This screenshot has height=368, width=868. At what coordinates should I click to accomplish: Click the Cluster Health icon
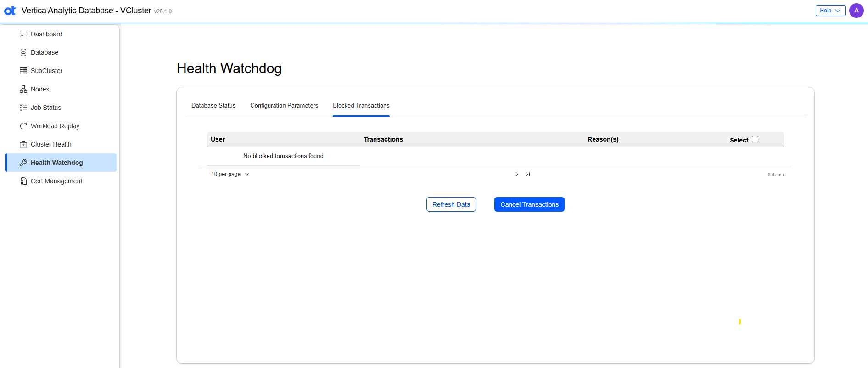pos(23,144)
